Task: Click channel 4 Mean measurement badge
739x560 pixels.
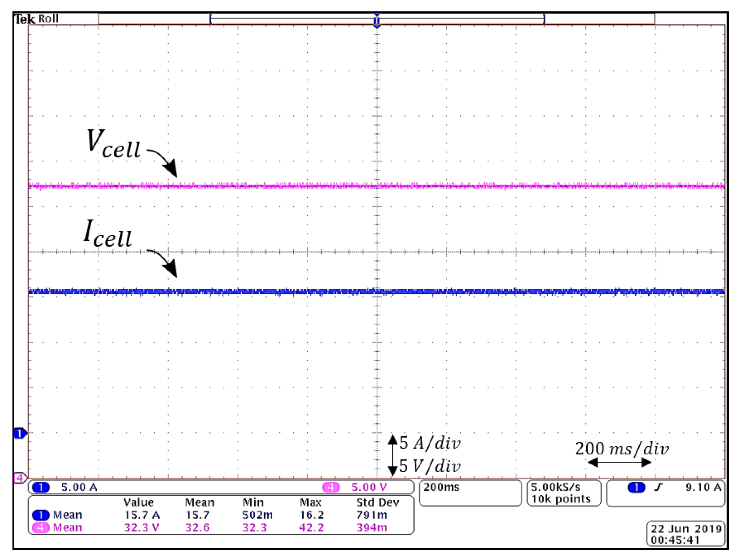Action: point(41,527)
